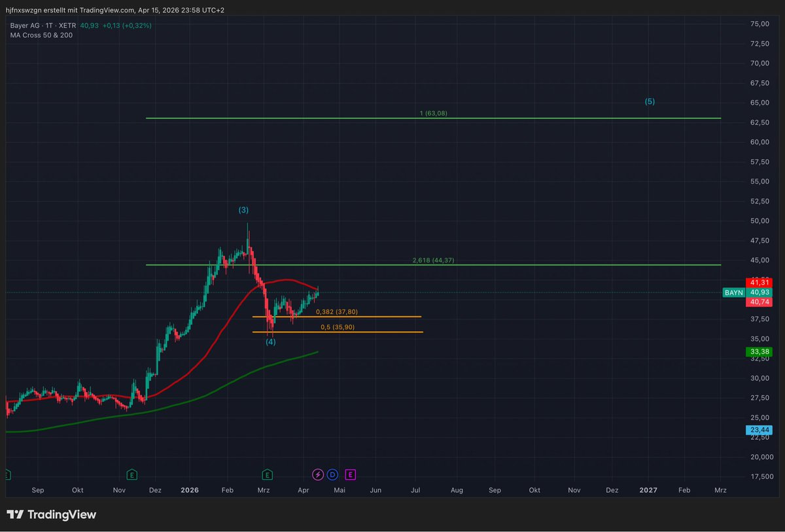Click the 50,00 price scale value

point(759,221)
